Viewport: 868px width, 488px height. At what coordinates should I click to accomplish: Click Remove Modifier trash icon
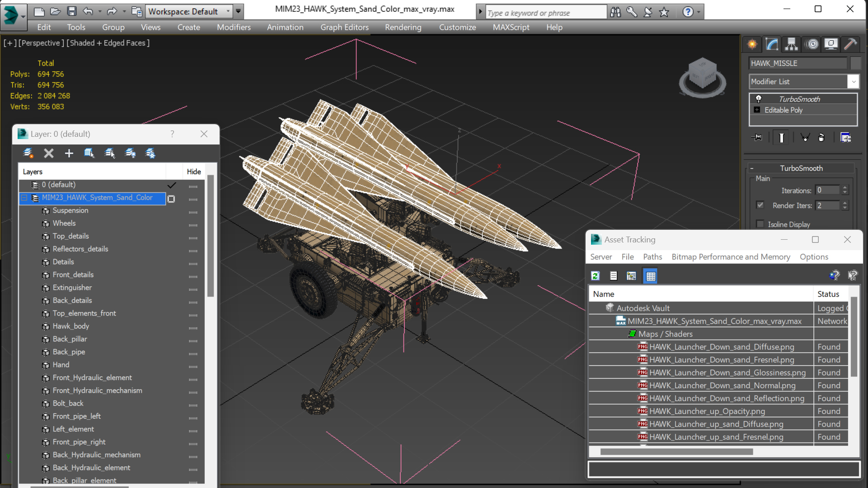click(x=821, y=137)
